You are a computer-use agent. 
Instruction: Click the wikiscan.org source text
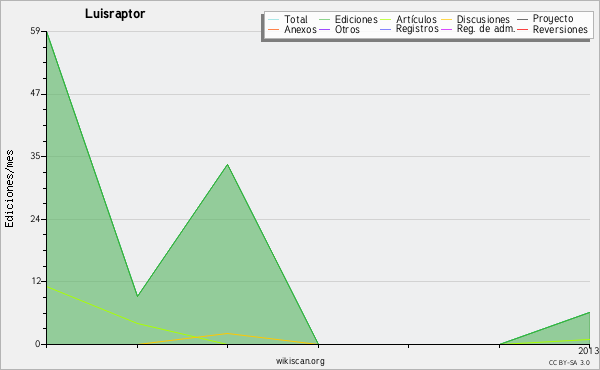click(x=300, y=361)
